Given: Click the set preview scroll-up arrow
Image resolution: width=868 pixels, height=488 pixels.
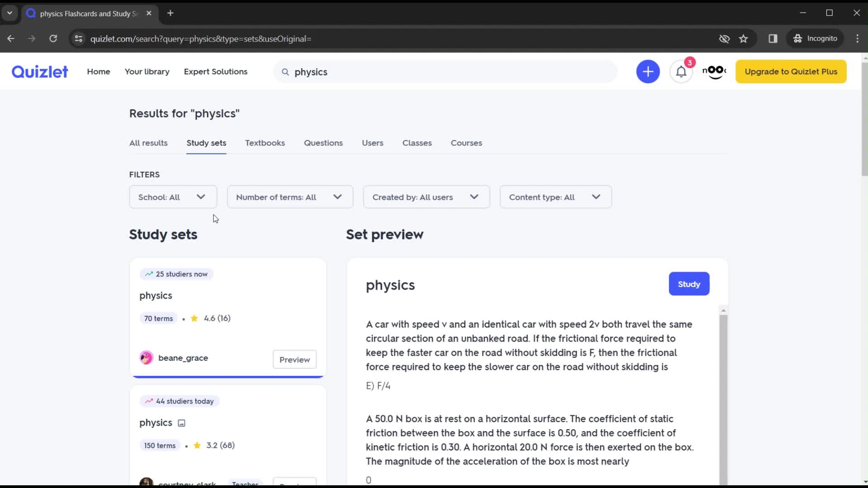Looking at the screenshot, I should coord(723,310).
